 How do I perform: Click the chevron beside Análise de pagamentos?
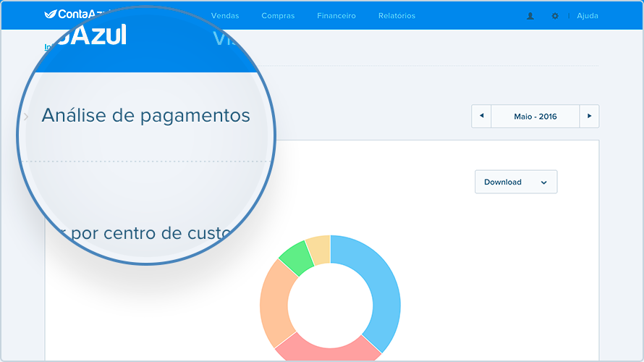click(26, 117)
